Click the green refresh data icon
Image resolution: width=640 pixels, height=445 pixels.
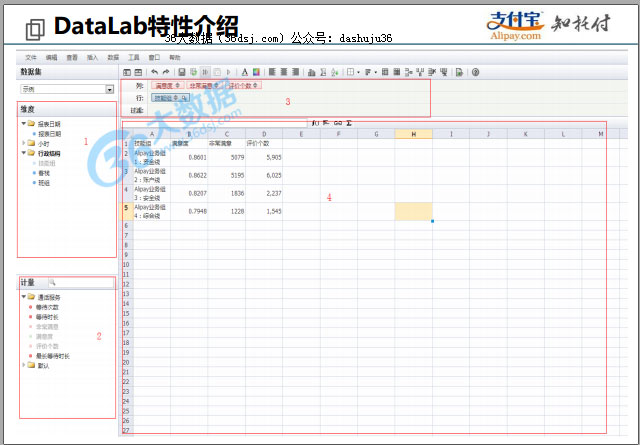click(x=193, y=72)
